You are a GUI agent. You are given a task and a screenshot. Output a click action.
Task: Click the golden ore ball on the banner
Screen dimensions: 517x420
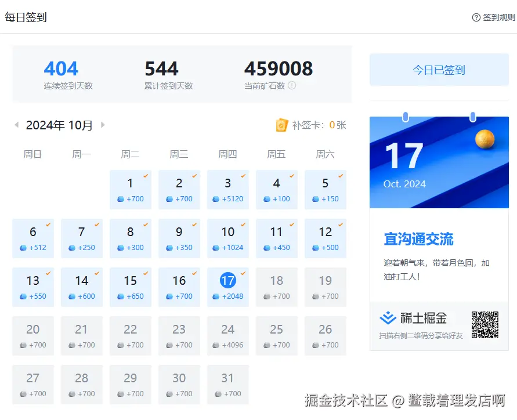[485, 139]
